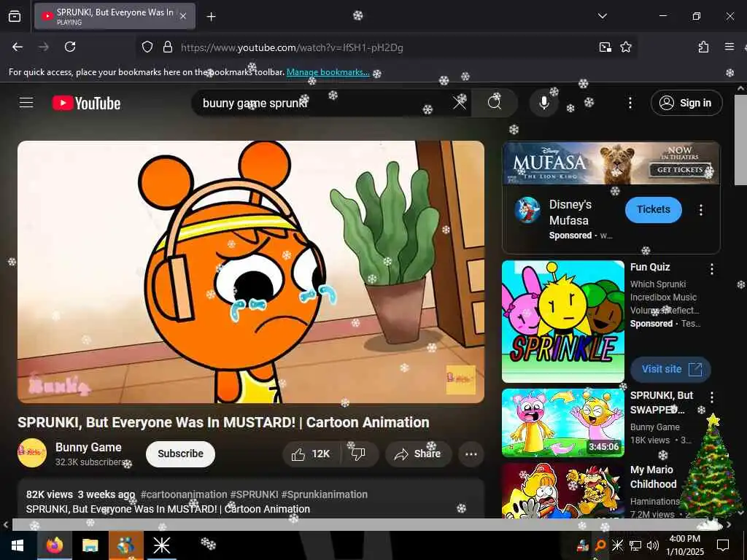Click the Mufasa Tickets button
This screenshot has height=560, width=747.
(x=653, y=209)
